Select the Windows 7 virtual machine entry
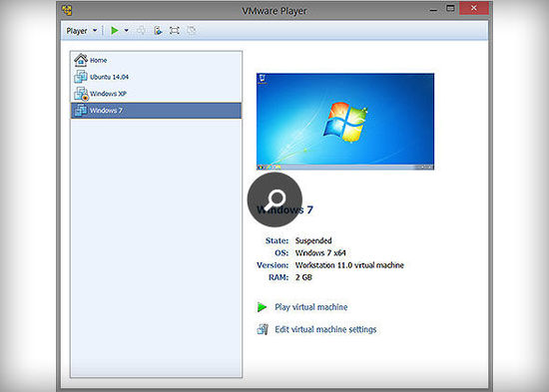Viewport: 549px width, 392px height. point(156,111)
